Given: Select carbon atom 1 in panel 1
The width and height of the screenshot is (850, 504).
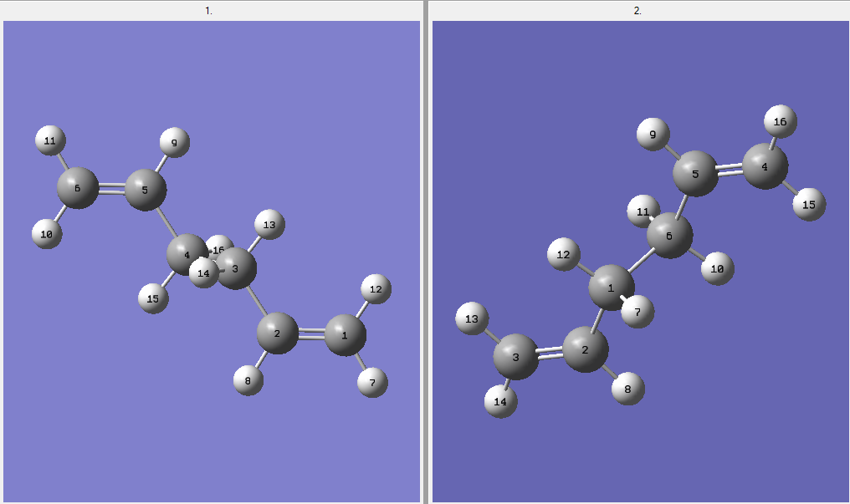Looking at the screenshot, I should (346, 335).
